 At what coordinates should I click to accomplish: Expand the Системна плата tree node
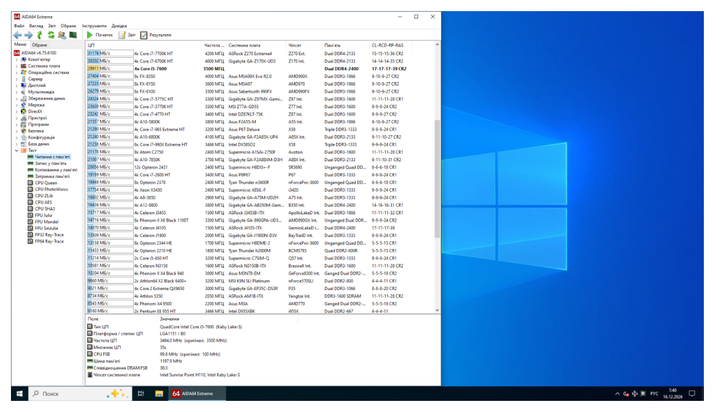click(17, 66)
